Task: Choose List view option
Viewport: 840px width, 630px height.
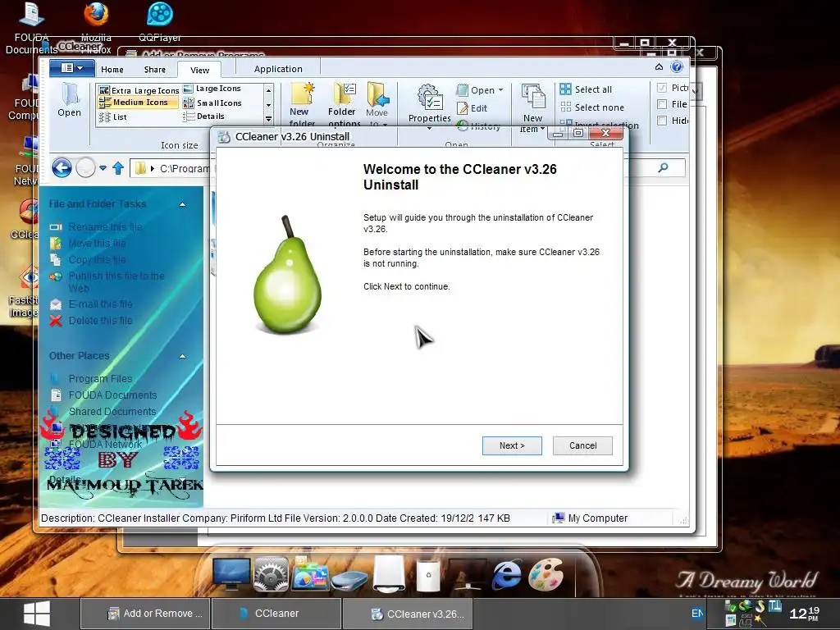Action: [113, 116]
